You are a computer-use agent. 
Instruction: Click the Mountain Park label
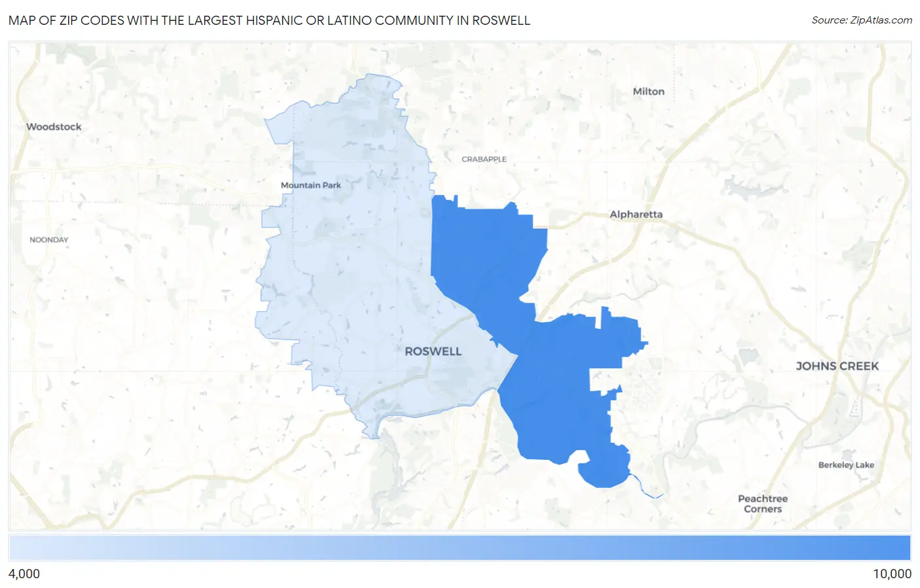[x=311, y=185]
